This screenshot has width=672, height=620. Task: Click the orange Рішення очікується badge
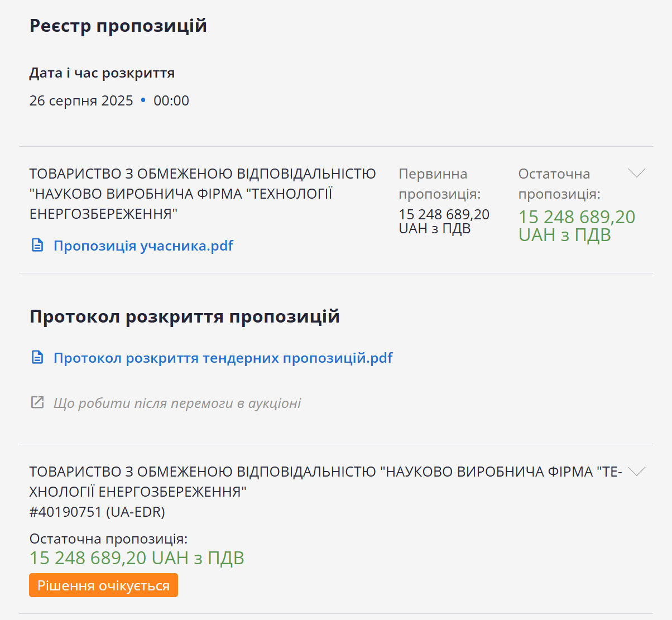point(103,585)
